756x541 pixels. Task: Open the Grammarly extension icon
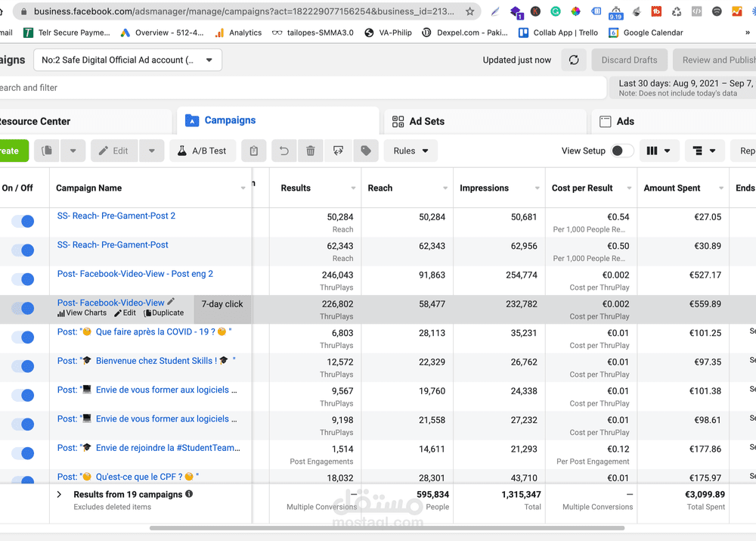[556, 11]
